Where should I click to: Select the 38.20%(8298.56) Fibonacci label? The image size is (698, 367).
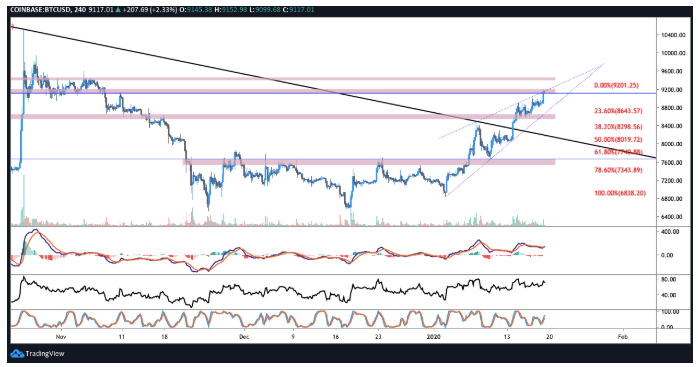tap(618, 126)
